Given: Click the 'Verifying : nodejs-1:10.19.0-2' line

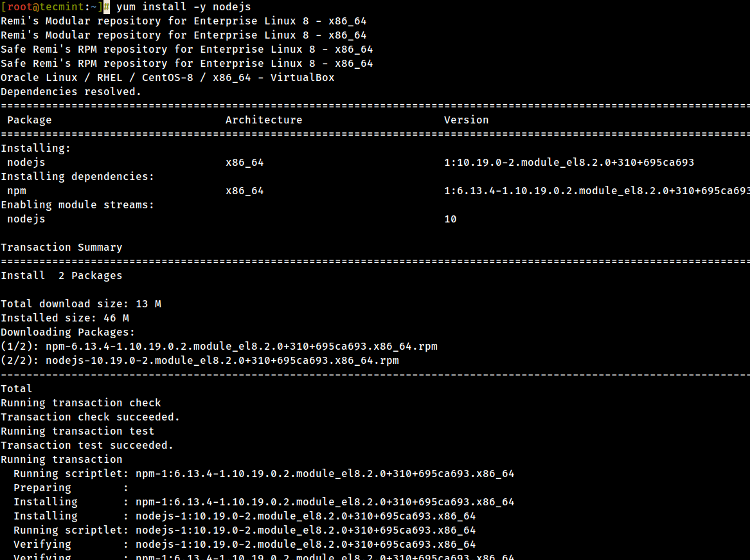Looking at the screenshot, I should (245, 544).
